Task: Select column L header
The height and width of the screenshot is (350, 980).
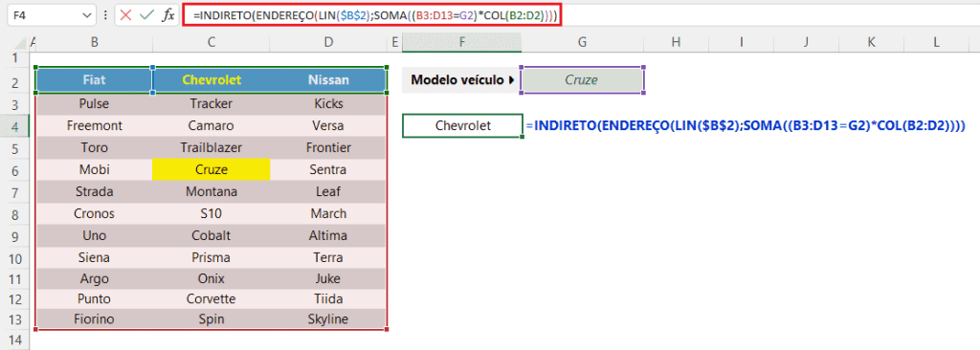Action: [936, 42]
